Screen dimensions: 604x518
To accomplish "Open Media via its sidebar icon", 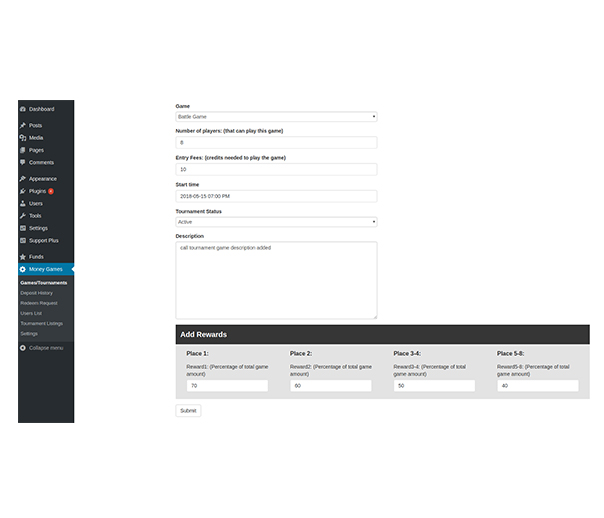I will pos(23,137).
